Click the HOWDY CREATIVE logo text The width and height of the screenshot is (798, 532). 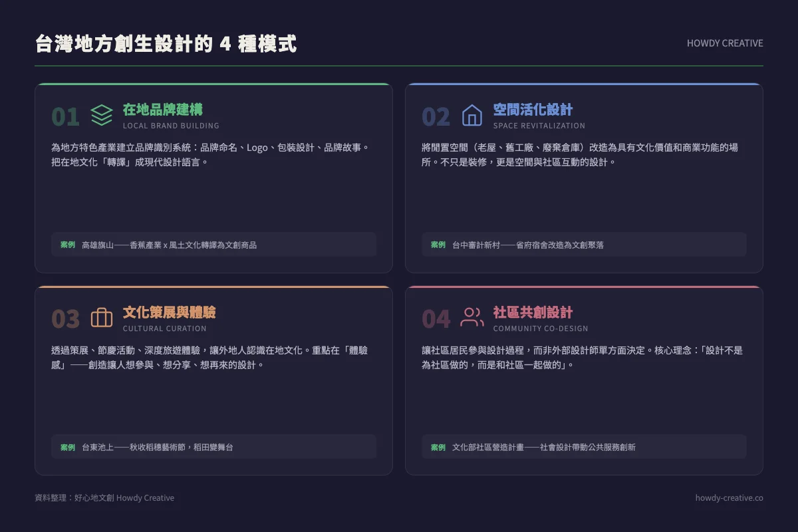coord(725,43)
